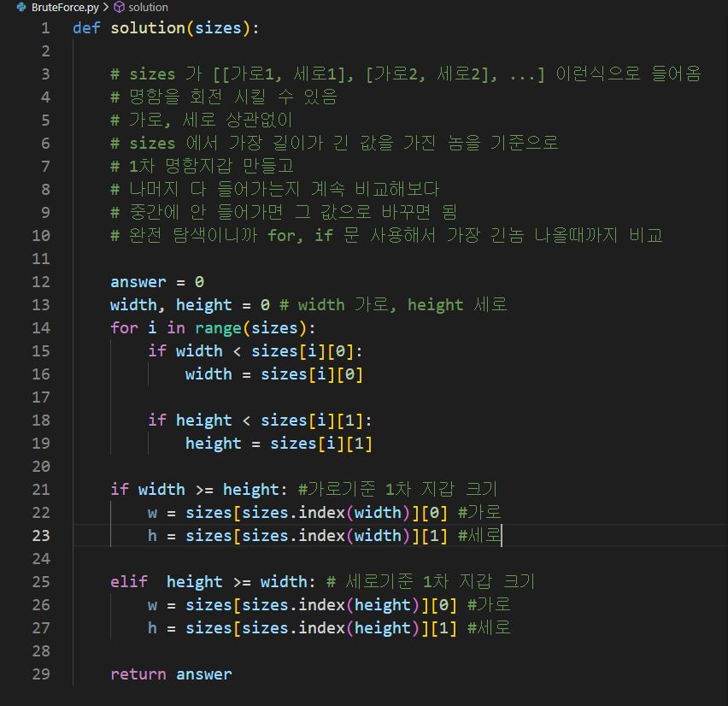Click the sizes parameter on line 1
The width and height of the screenshot is (728, 706).
(x=218, y=28)
